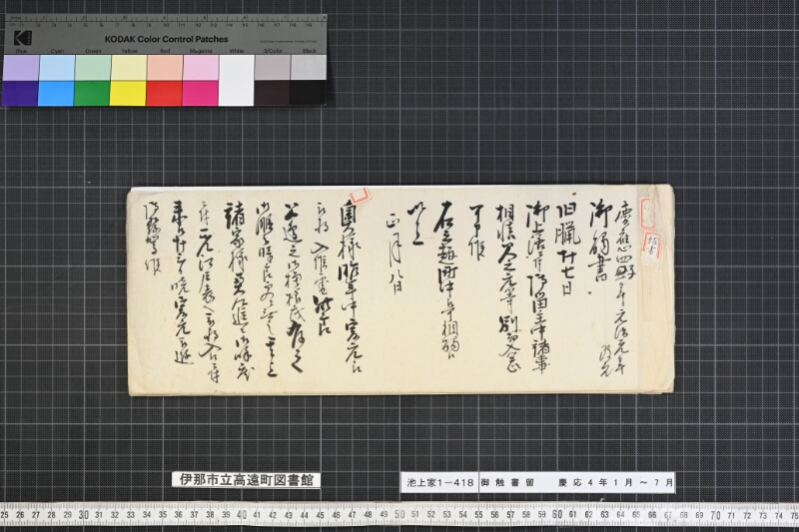The height and width of the screenshot is (532, 799).
Task: Select the saturated red color patch
Action: click(164, 93)
